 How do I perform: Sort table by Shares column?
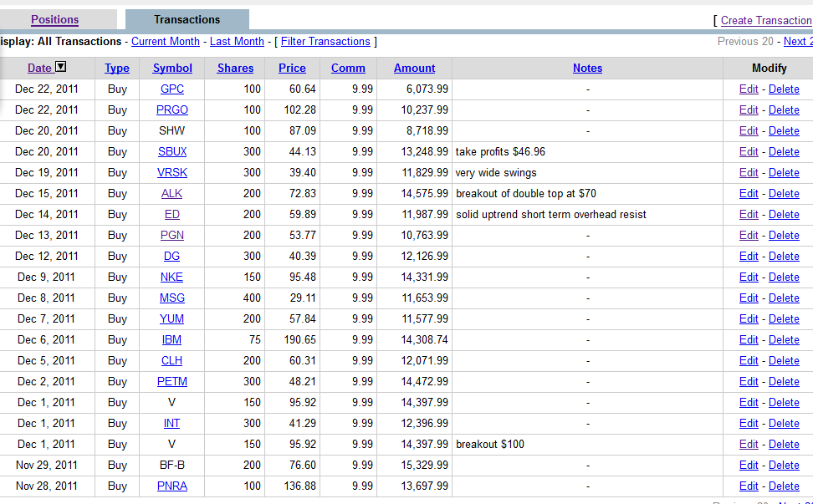(235, 68)
